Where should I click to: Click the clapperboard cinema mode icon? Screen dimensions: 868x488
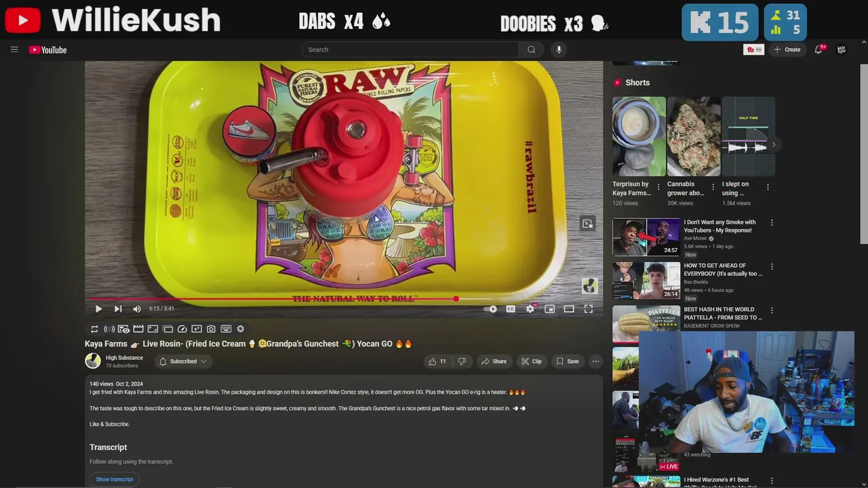[138, 329]
